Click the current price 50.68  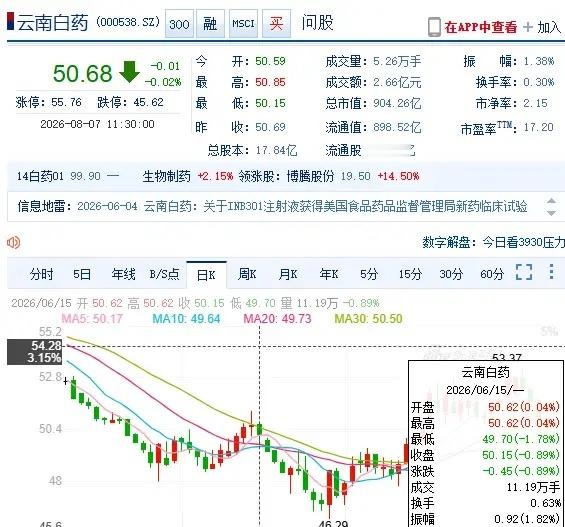83,73
